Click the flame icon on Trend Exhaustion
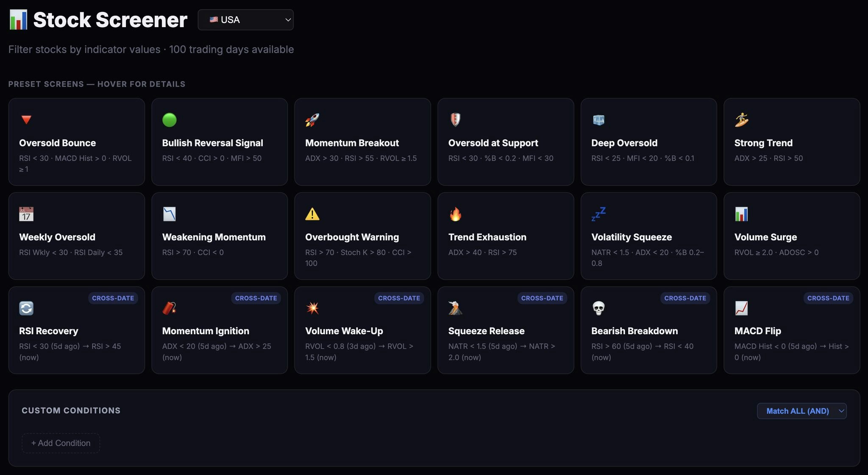This screenshot has width=868, height=475. (x=456, y=214)
